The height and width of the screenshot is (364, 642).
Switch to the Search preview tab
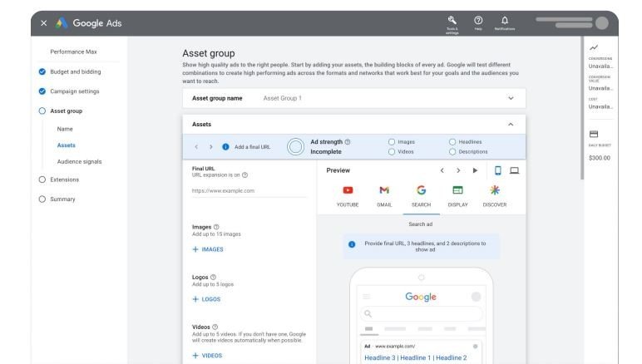click(x=422, y=196)
